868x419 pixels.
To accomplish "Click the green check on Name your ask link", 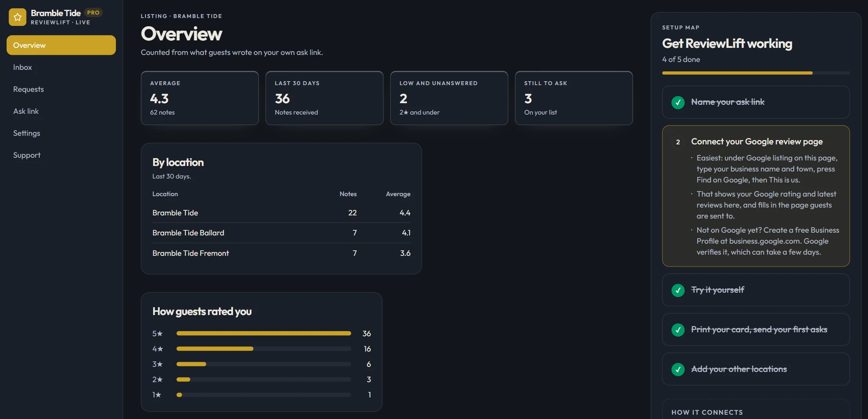I will [678, 102].
